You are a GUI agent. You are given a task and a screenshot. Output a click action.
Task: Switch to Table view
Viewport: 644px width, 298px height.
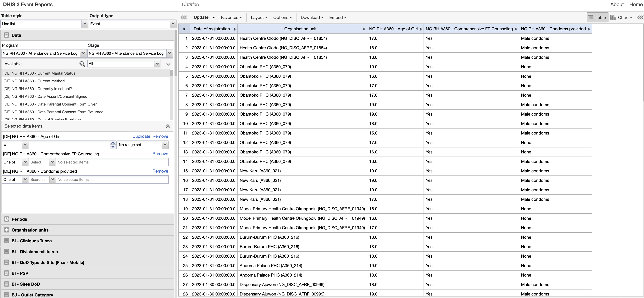click(x=597, y=18)
